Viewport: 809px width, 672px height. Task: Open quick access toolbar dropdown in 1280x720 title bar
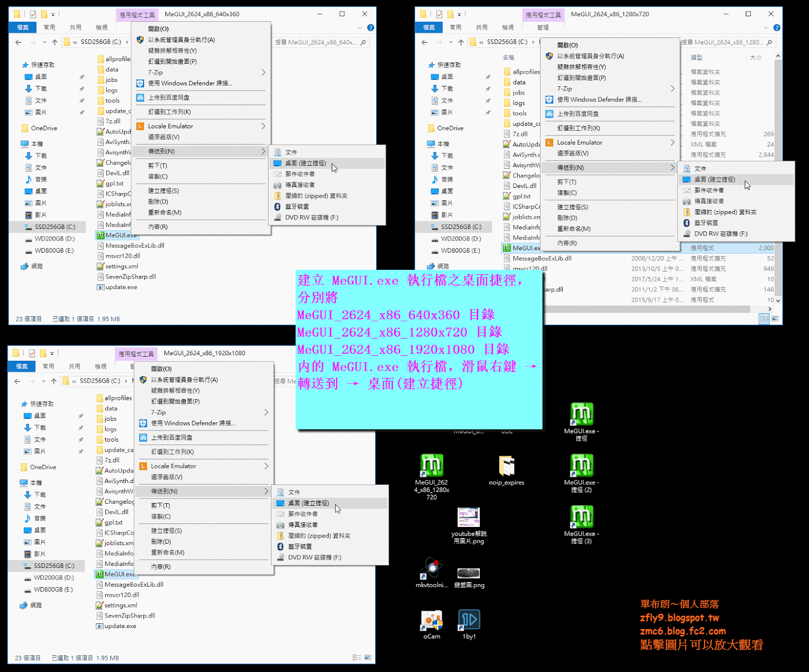tap(459, 14)
